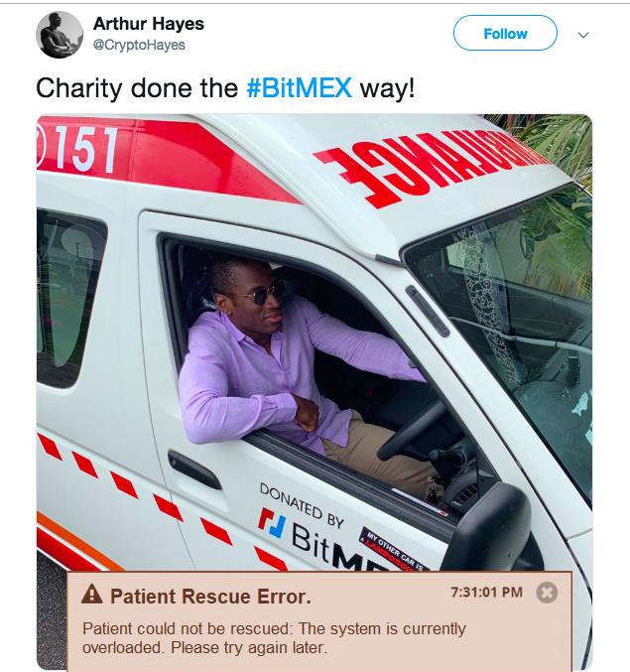
Task: Open the ambulance photo in the tweet
Action: click(315, 342)
